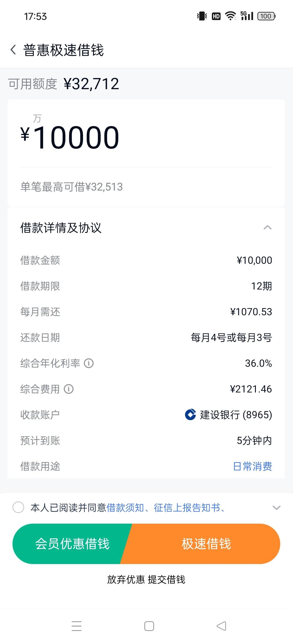The width and height of the screenshot is (293, 644).
Task: Tap the WiFi status icon
Action: coord(231,16)
